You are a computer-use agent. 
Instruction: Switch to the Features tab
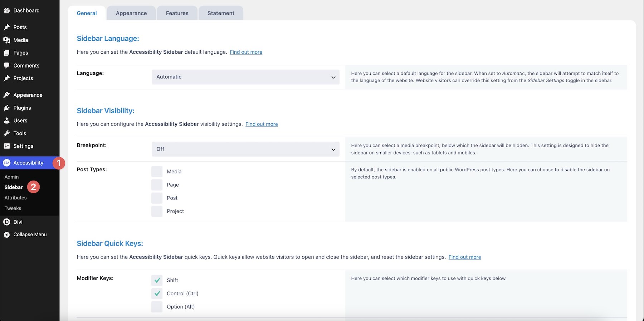pos(177,13)
